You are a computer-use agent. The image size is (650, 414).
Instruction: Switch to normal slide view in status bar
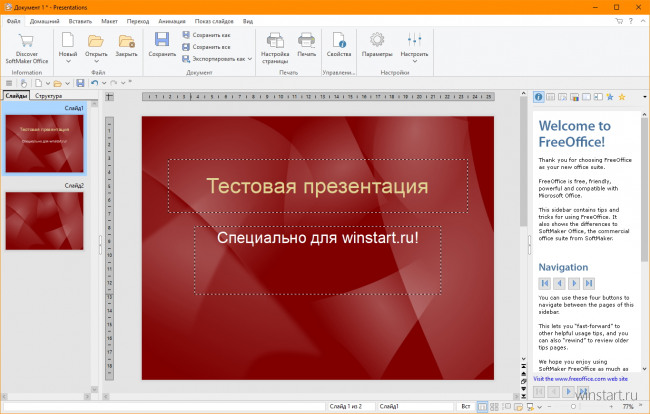[x=482, y=407]
